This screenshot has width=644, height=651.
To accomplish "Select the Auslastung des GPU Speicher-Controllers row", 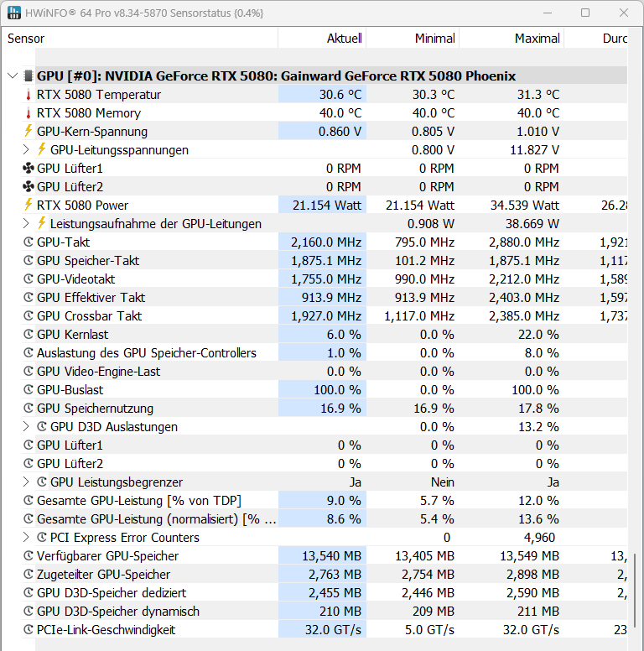I will tap(325, 353).
